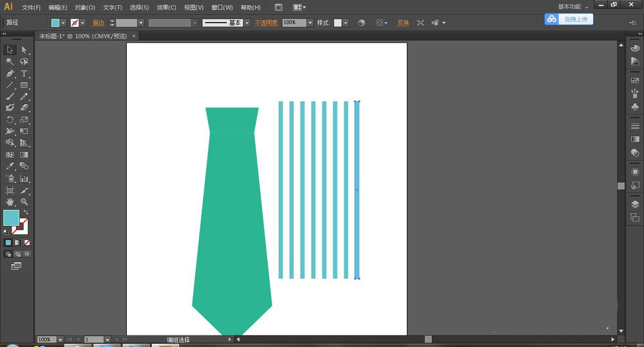Open the stroke profile 基本 dropdown
Image resolution: width=644 pixels, height=347 pixels.
point(247,23)
